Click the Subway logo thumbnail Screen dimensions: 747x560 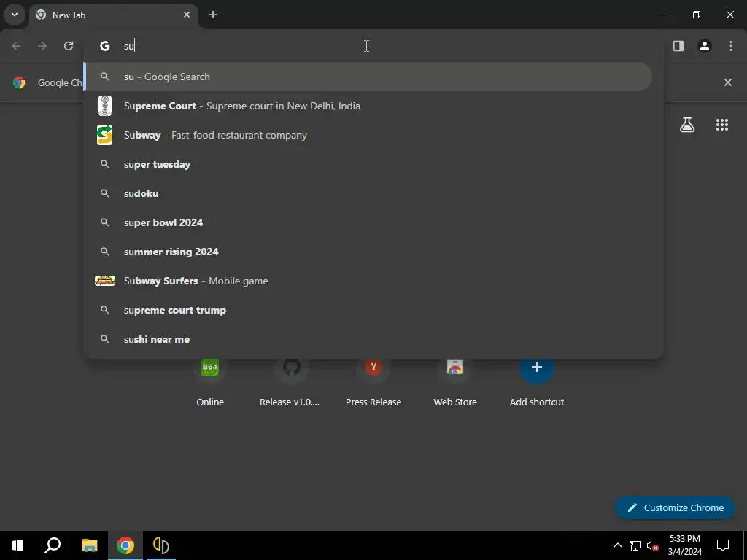coord(105,135)
